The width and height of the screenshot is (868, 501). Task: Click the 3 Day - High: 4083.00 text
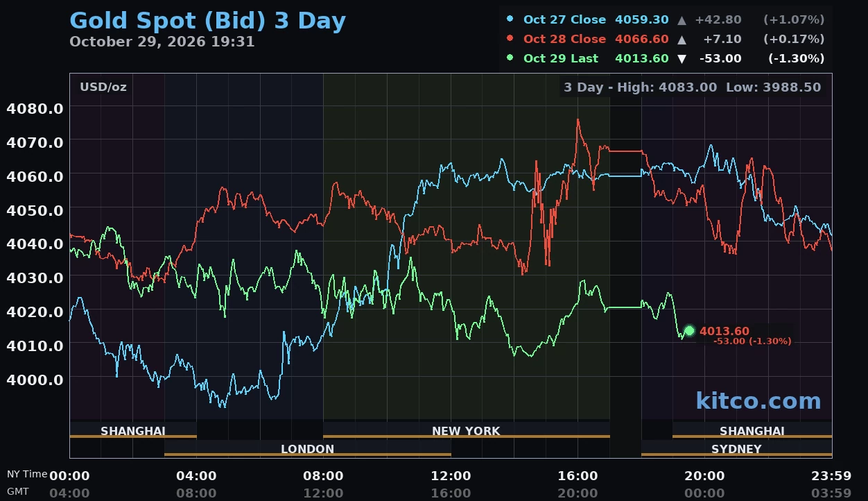641,87
